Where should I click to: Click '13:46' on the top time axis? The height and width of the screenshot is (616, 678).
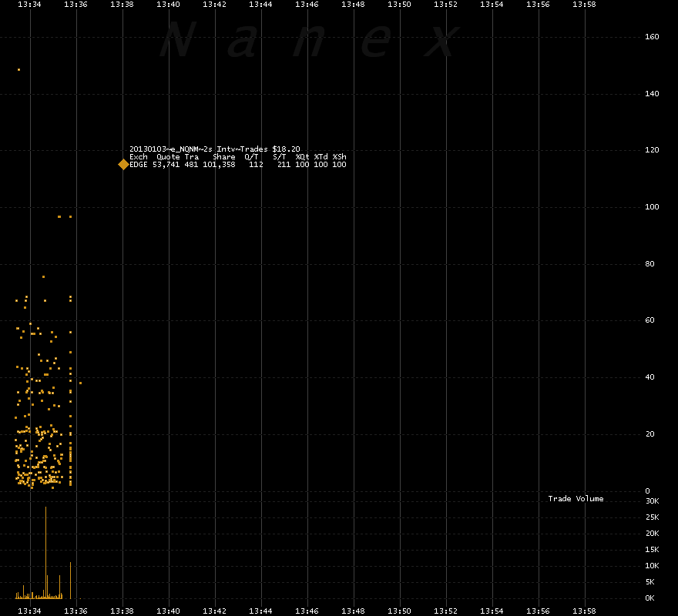307,5
